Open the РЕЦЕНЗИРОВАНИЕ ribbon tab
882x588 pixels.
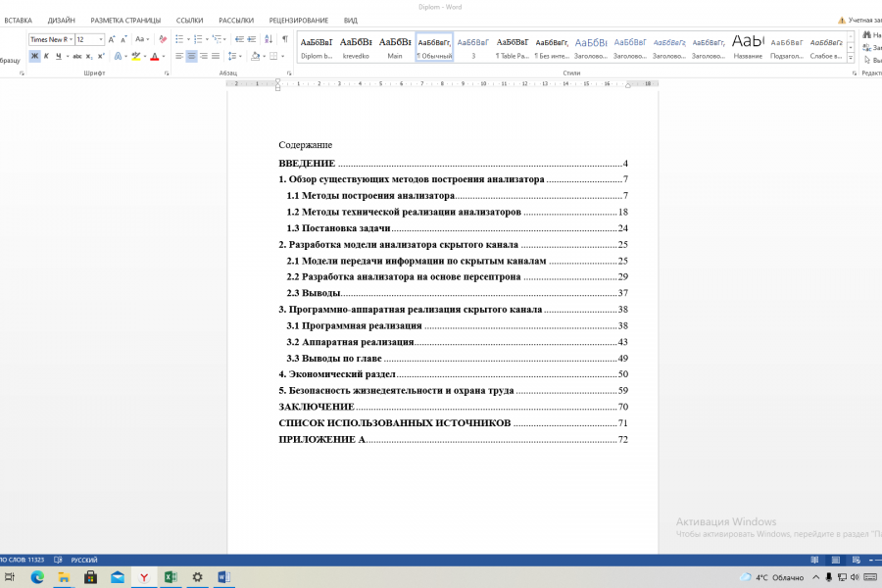click(299, 21)
